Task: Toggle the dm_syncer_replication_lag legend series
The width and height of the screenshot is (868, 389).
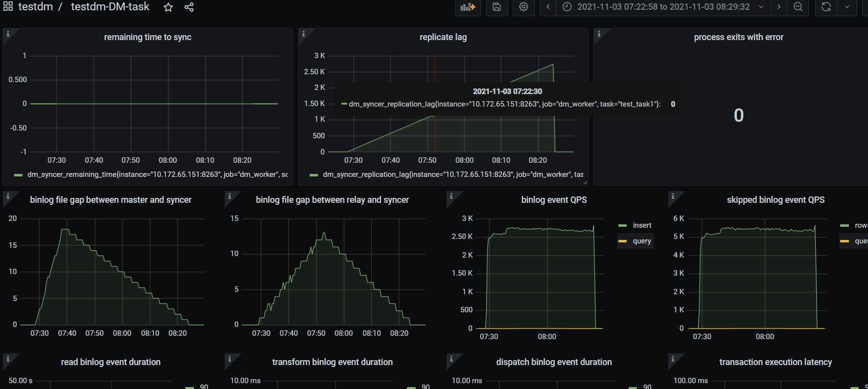Action: [452, 174]
